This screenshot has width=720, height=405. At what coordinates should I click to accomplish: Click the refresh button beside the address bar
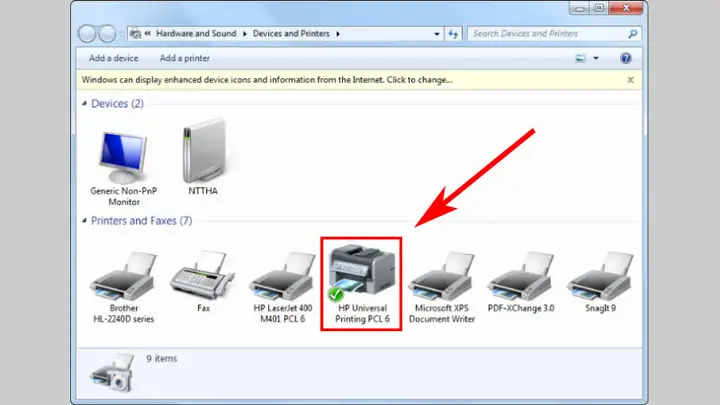click(453, 34)
